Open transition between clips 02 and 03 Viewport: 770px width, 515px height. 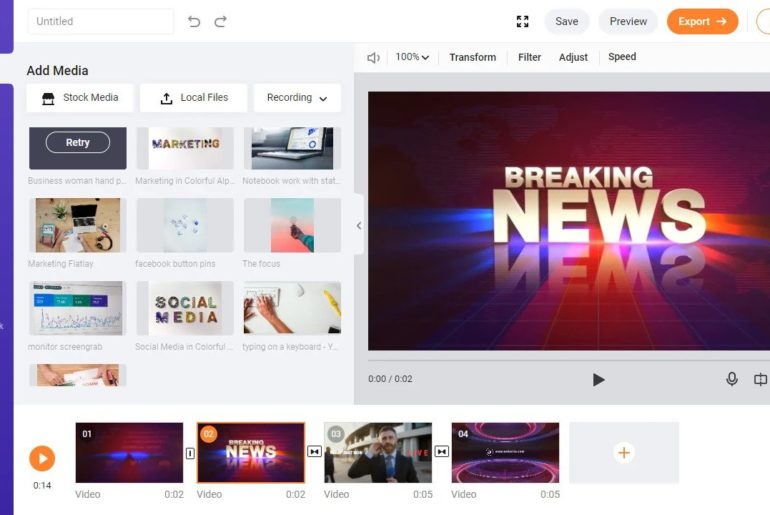[314, 452]
